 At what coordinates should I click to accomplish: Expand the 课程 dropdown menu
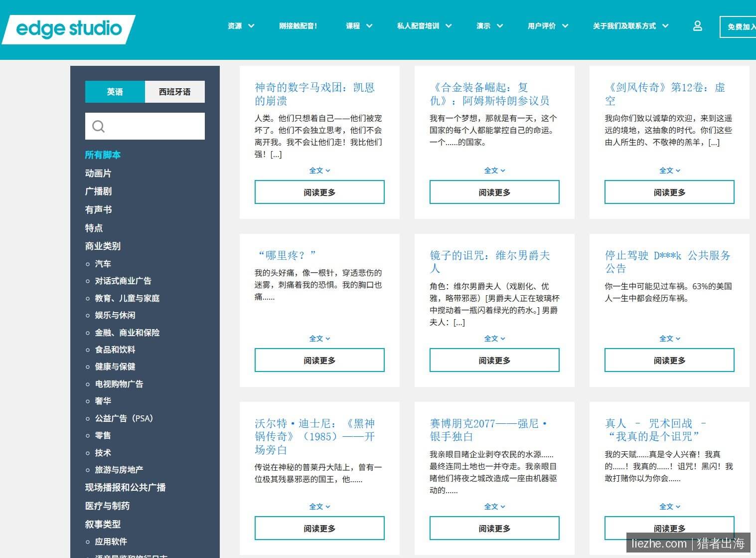(359, 26)
